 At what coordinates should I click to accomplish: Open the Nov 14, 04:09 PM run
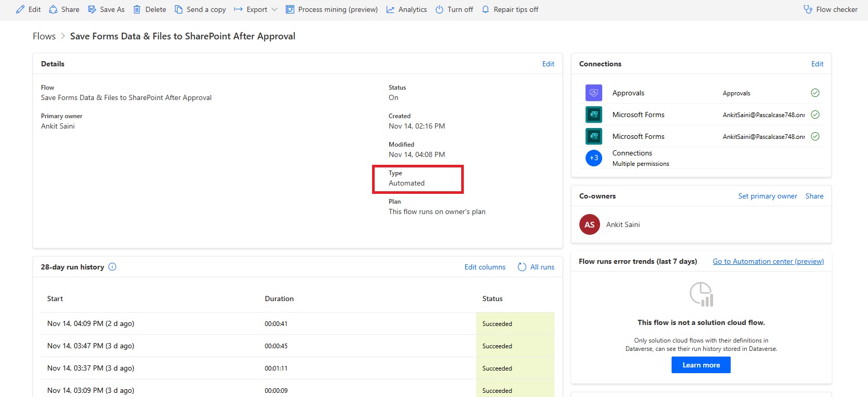(91, 323)
